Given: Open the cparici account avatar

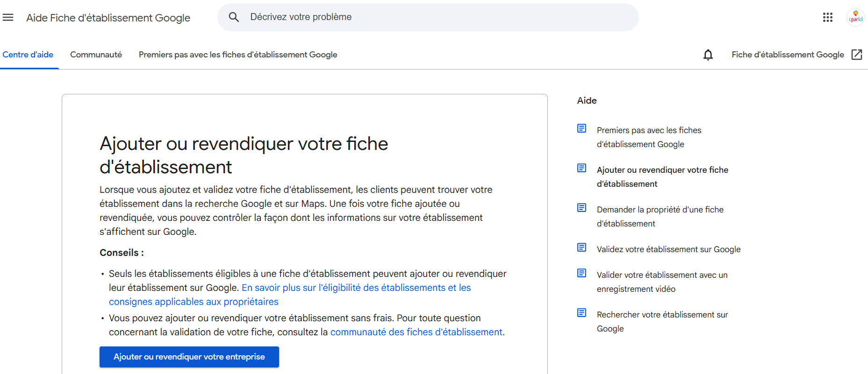Looking at the screenshot, I should point(855,17).
